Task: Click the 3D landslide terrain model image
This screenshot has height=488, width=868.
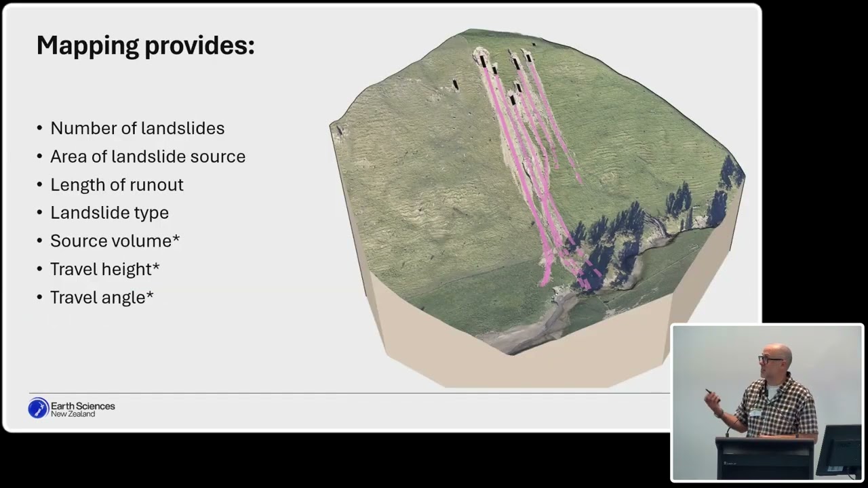Action: 537,208
